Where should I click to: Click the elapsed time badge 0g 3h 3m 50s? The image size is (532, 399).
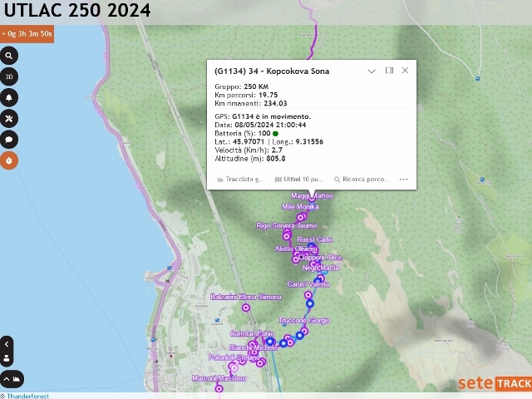point(27,34)
